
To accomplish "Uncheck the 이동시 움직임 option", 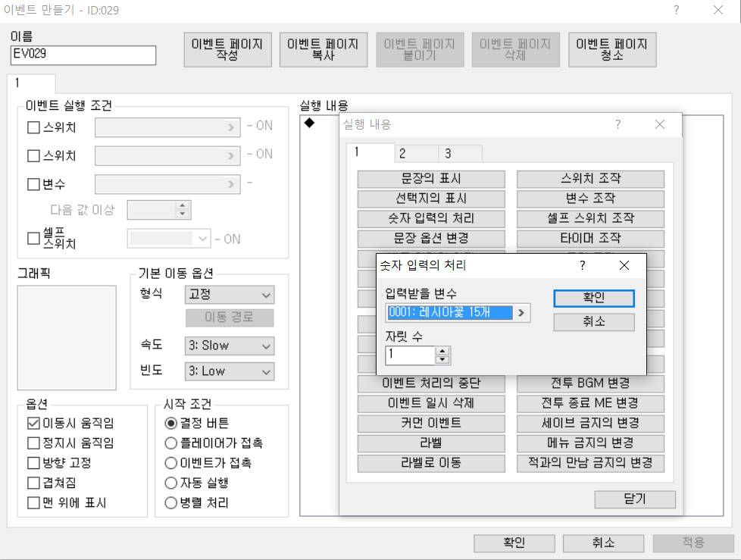I will [x=33, y=423].
